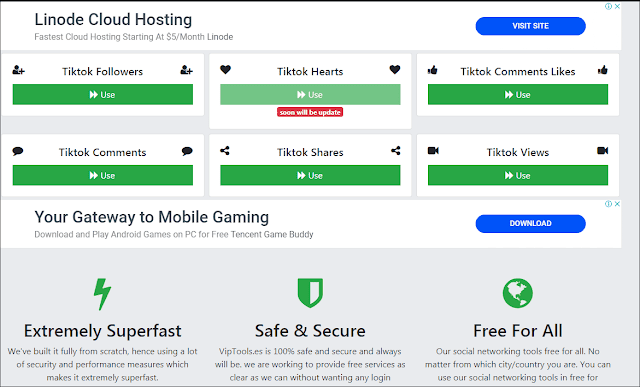This screenshot has height=387, width=640.
Task: Click the disabled Use button under Tiktok Hearts
Action: click(x=310, y=95)
